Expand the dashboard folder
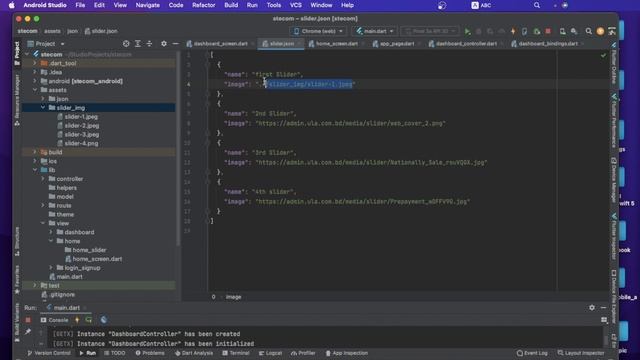Image resolution: width=640 pixels, height=360 pixels. click(51, 232)
